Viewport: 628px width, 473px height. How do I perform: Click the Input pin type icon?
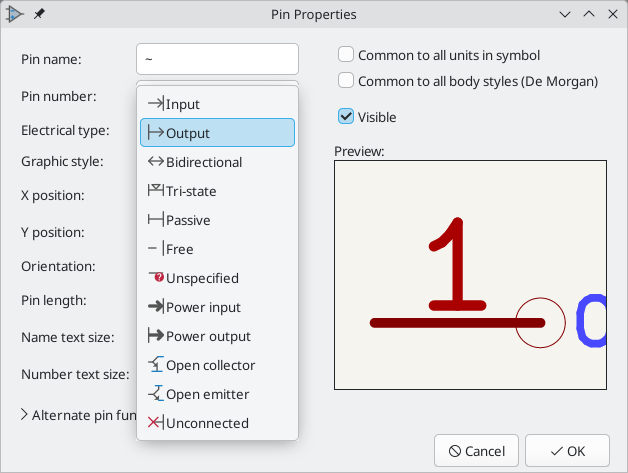pos(155,104)
